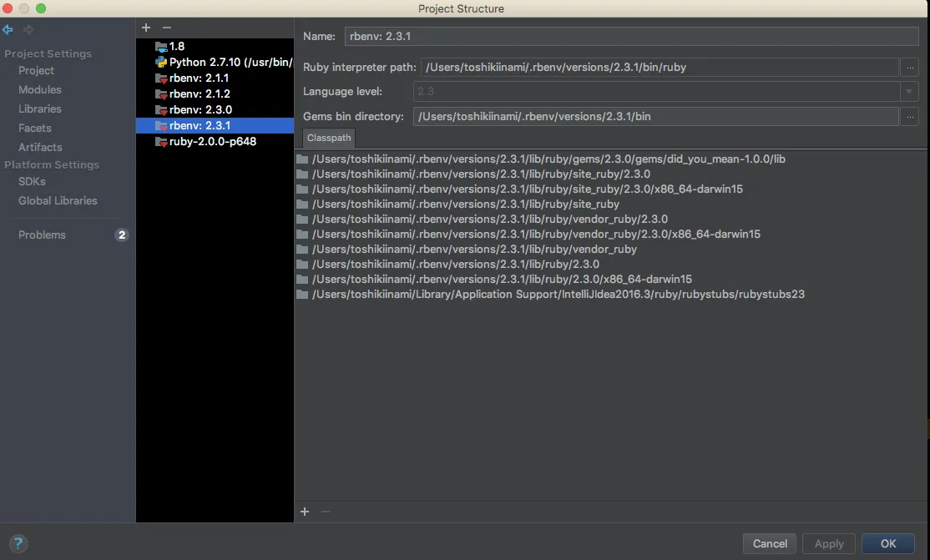Click the back navigation arrow
The width and height of the screenshot is (930, 560).
[x=8, y=29]
